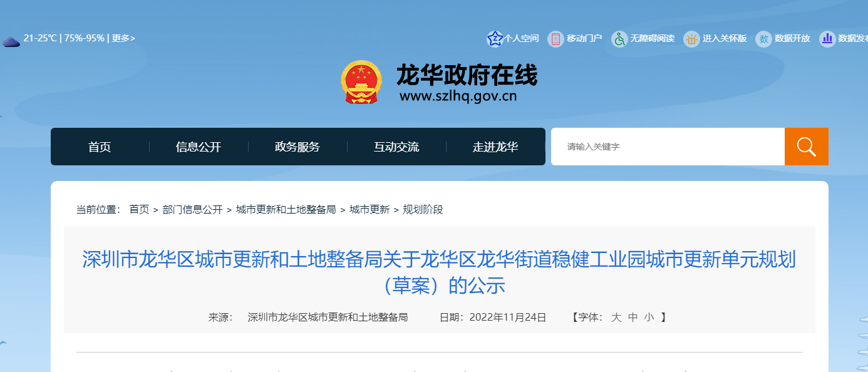Viewport: 868px width, 372px height.
Task: Click the national emblem logo
Action: coord(361,82)
